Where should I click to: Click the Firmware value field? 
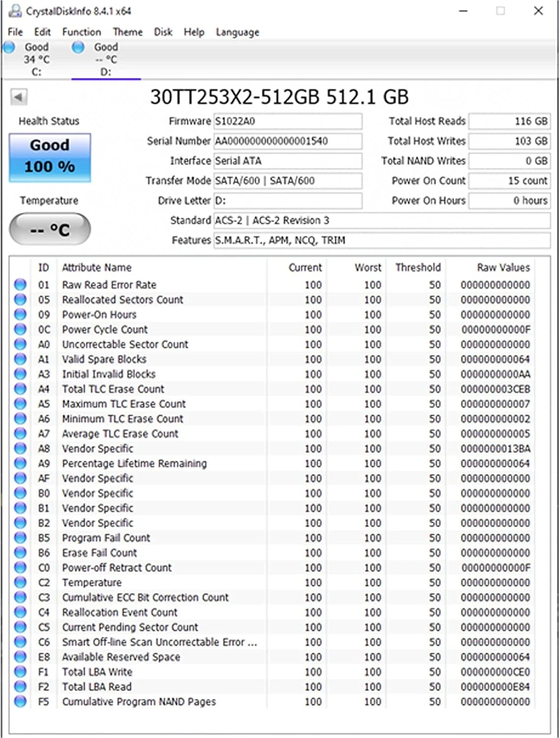point(288,121)
